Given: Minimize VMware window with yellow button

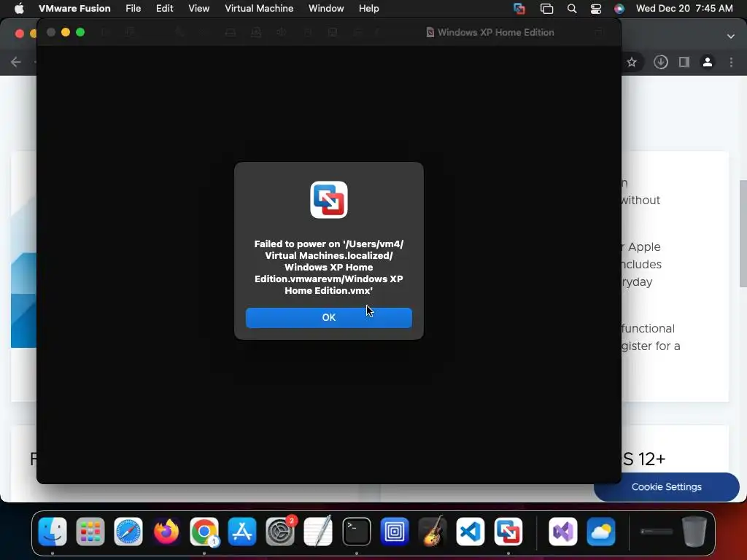Looking at the screenshot, I should (x=66, y=32).
